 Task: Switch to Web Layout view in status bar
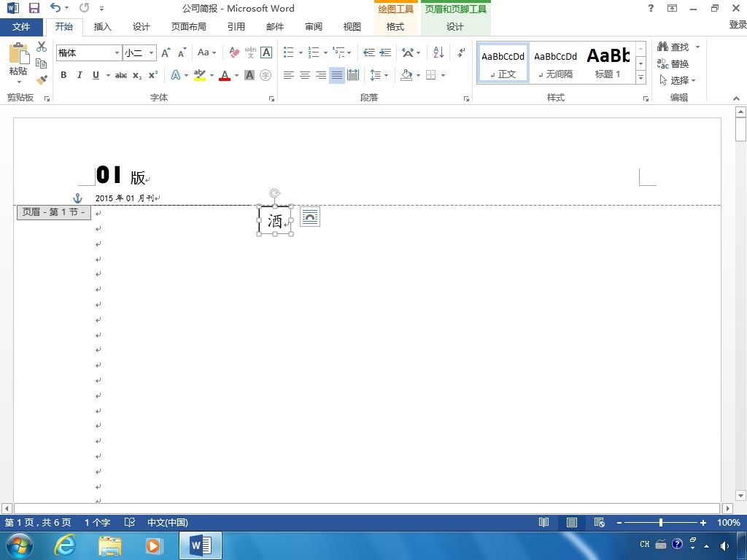pos(600,522)
